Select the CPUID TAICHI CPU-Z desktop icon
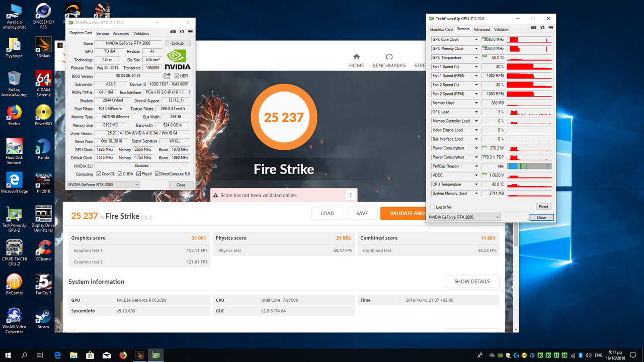The image size is (644, 362). pos(14,253)
